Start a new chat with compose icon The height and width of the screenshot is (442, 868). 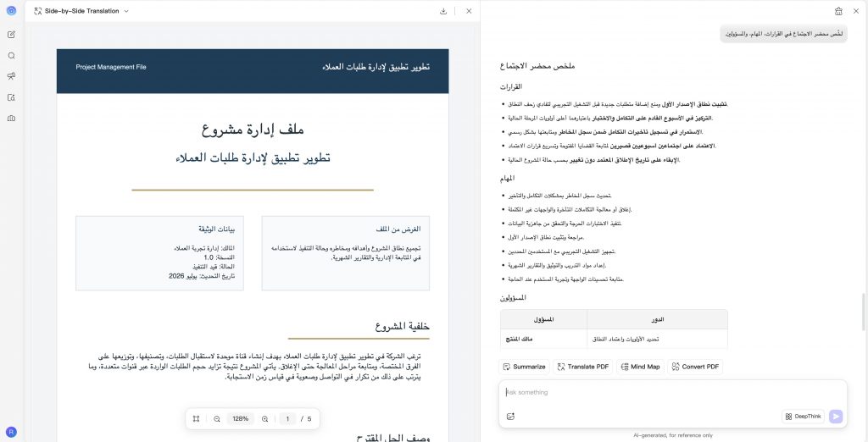click(11, 35)
